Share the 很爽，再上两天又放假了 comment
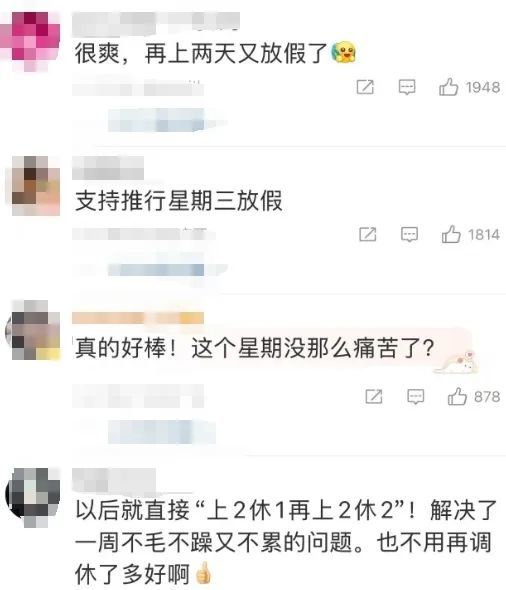The image size is (506, 590). tap(365, 87)
